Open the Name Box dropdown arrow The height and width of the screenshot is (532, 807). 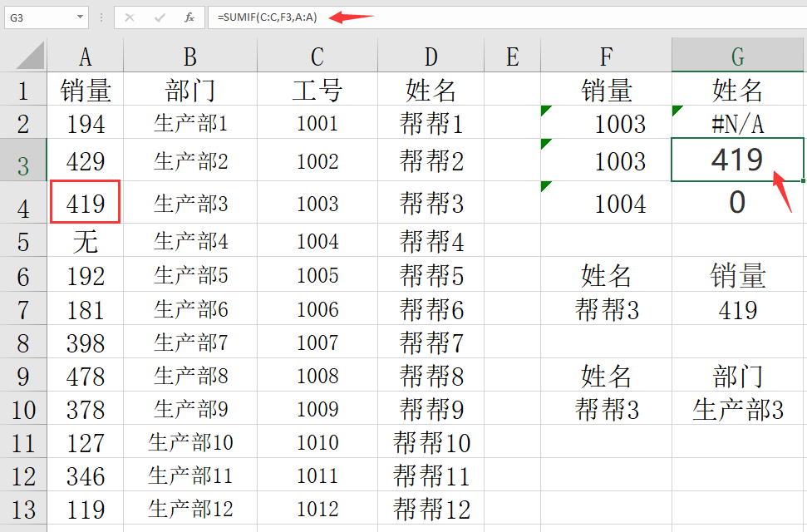tap(80, 17)
